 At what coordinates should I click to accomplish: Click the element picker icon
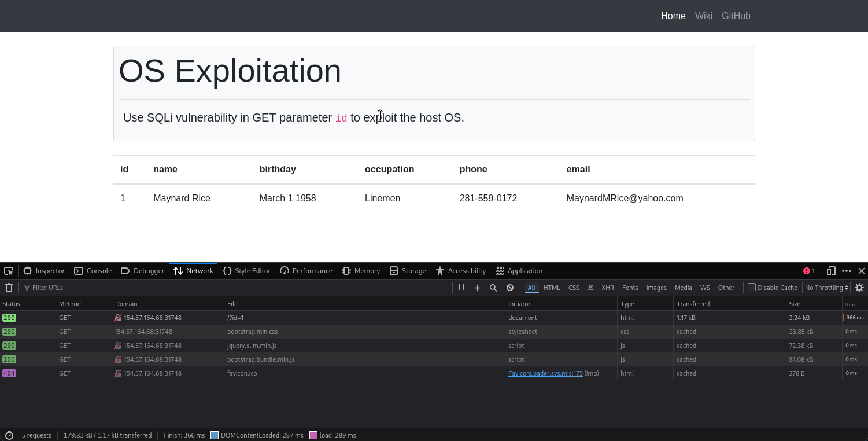coord(9,271)
